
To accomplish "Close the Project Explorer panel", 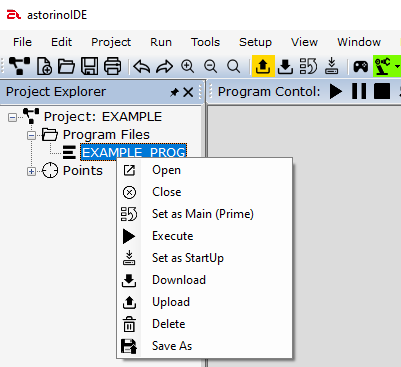I will point(188,92).
